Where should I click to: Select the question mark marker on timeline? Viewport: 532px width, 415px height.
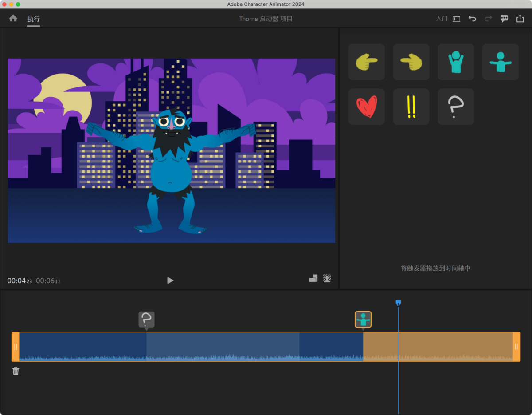pyautogui.click(x=146, y=319)
